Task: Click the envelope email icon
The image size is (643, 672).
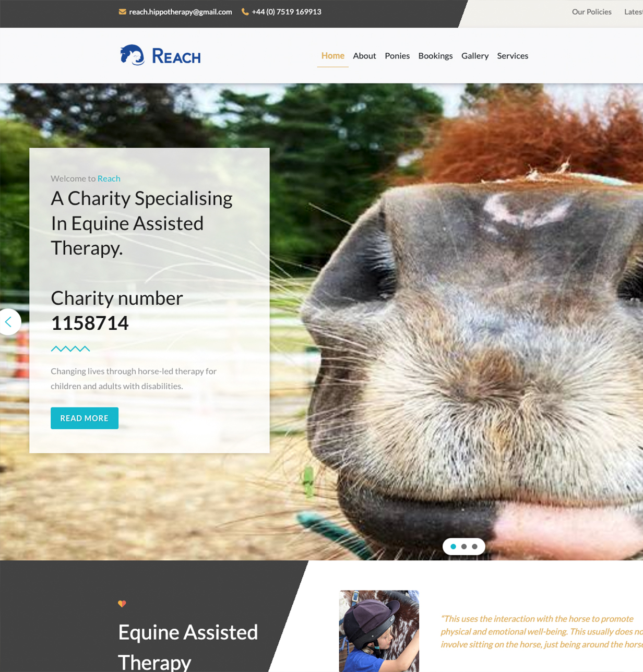Action: pyautogui.click(x=122, y=12)
